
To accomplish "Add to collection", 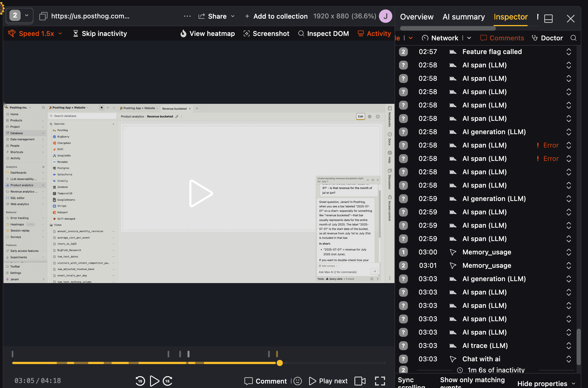I will pos(276,16).
